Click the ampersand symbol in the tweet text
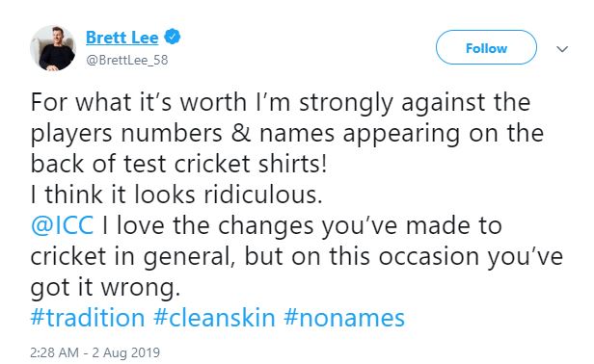The image size is (594, 364). click(241, 133)
